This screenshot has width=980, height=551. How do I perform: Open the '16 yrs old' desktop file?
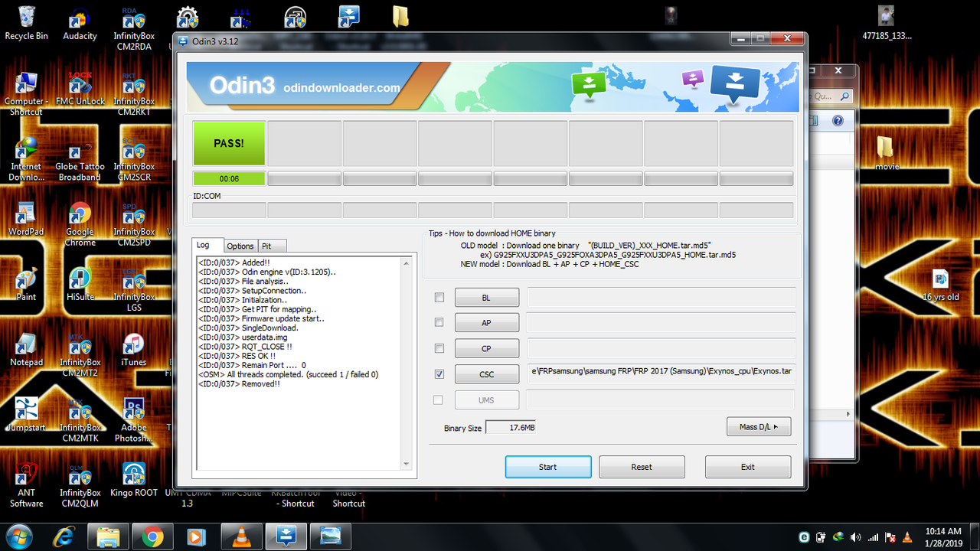click(941, 285)
